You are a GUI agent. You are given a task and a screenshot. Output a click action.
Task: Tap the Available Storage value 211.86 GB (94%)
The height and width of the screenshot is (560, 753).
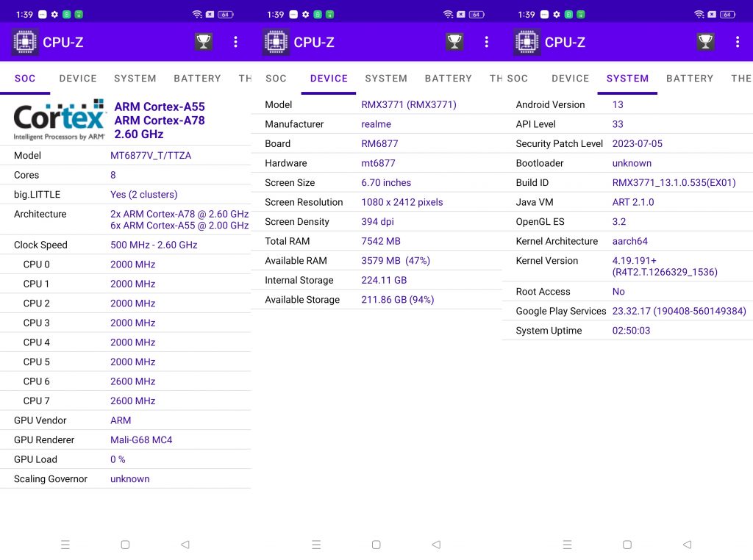pos(398,300)
